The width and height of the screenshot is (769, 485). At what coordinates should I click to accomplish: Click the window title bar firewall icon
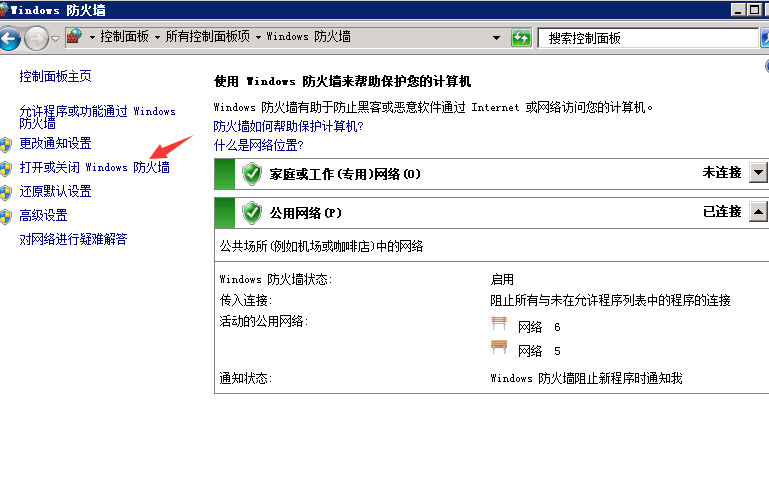[x=4, y=9]
